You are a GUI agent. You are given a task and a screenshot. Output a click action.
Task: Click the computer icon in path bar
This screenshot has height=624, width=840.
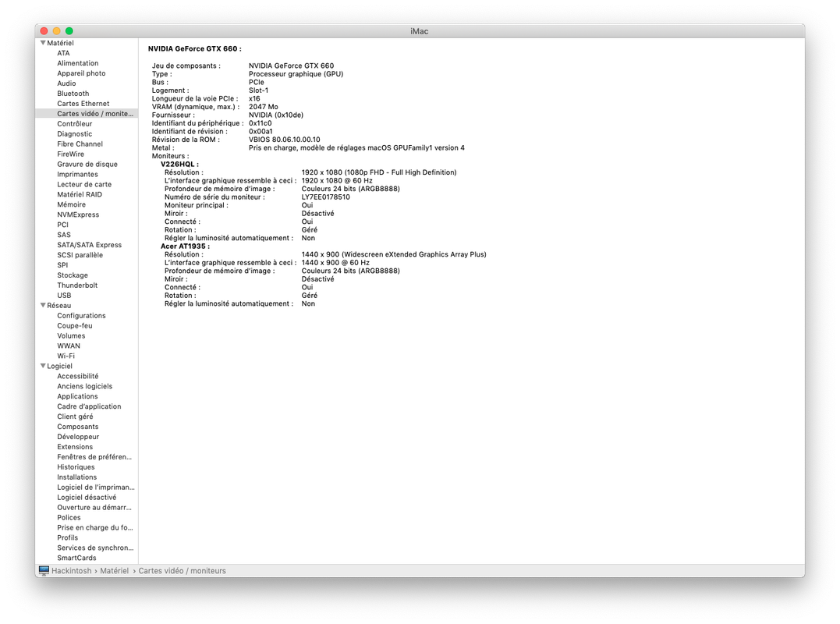(x=44, y=570)
